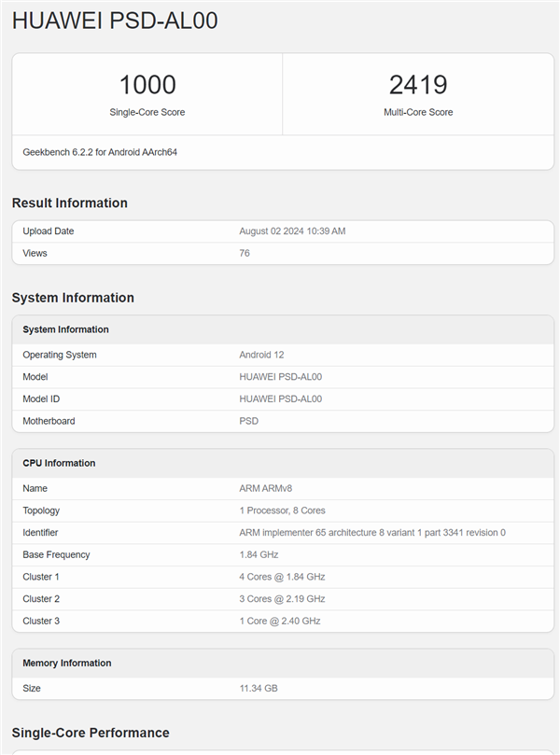Click the Model ID row value
The width and height of the screenshot is (560, 755).
click(x=280, y=398)
